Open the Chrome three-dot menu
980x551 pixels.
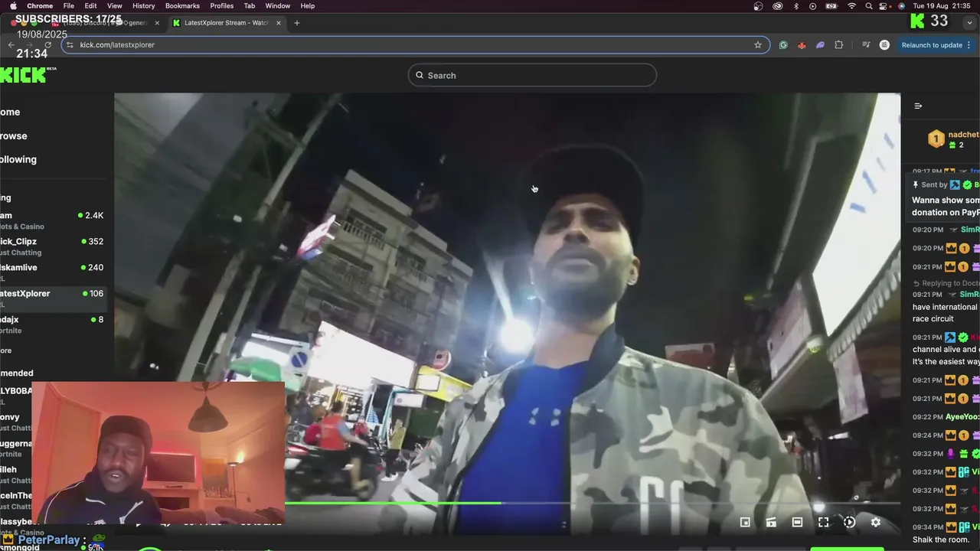[969, 45]
